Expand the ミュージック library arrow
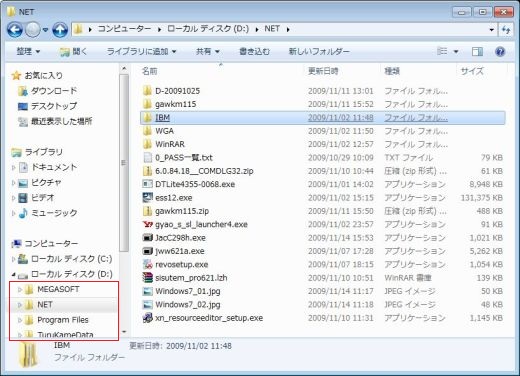520x376 pixels. 14,213
